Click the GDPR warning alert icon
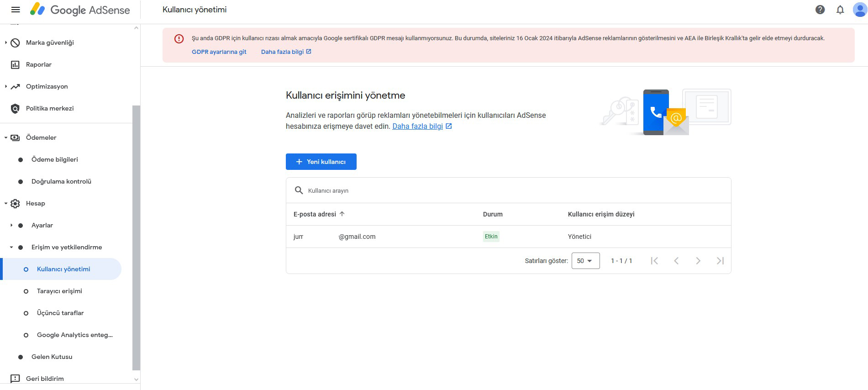The image size is (868, 390). tap(179, 39)
